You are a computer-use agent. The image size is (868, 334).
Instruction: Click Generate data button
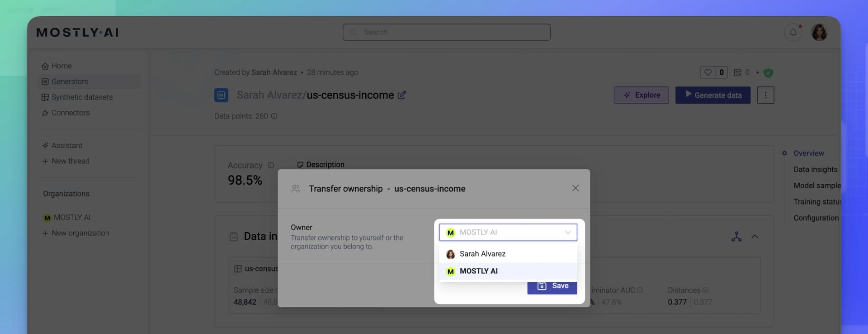click(x=713, y=95)
